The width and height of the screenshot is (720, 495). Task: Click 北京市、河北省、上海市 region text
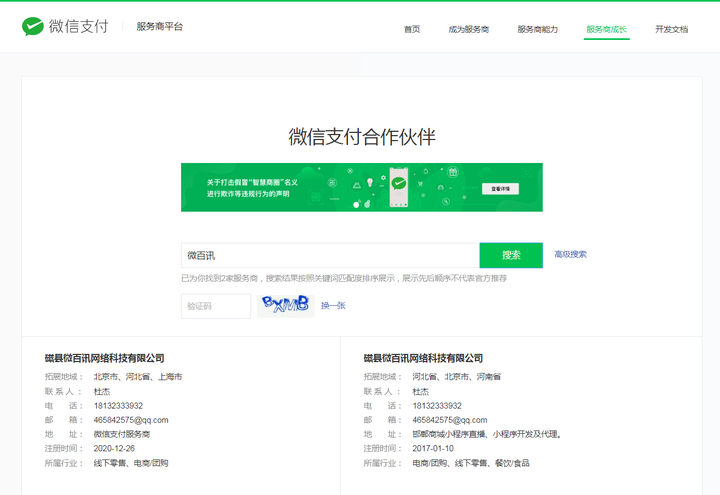[138, 377]
